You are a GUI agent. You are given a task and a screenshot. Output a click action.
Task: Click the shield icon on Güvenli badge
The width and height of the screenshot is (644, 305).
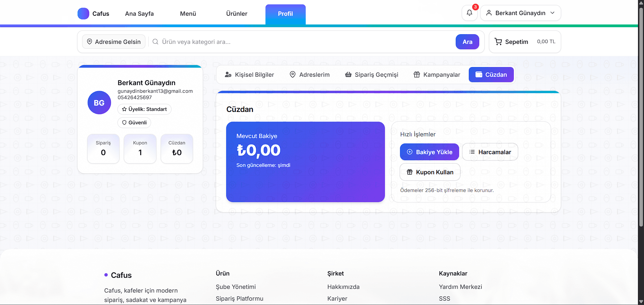tap(124, 123)
